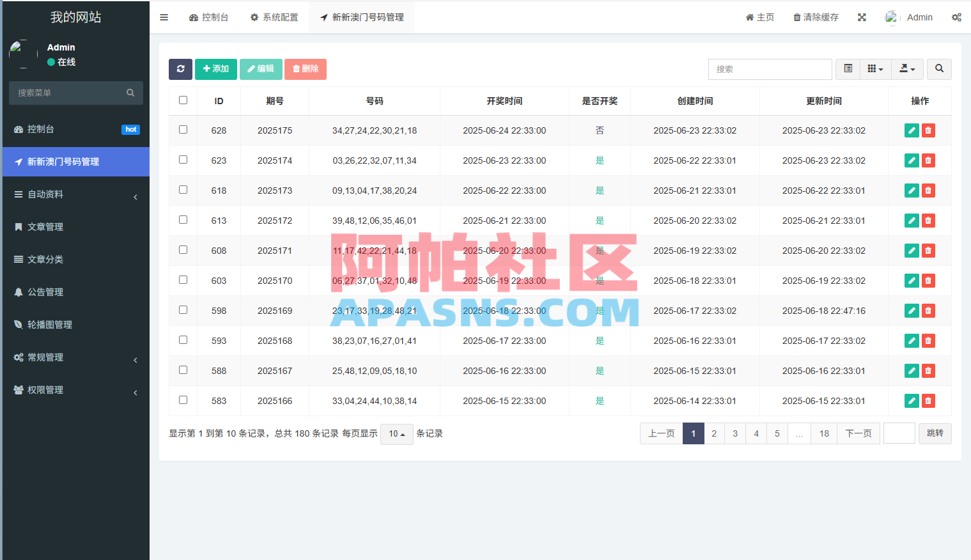Screen dimensions: 971x560
Task: Edit row with ID 583
Action: point(912,401)
